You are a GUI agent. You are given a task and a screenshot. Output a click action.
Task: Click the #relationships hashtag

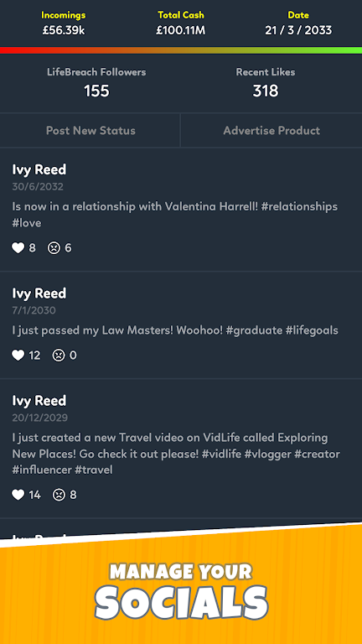click(299, 206)
